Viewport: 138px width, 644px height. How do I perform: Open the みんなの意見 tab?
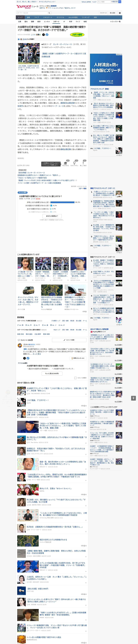[73, 17]
